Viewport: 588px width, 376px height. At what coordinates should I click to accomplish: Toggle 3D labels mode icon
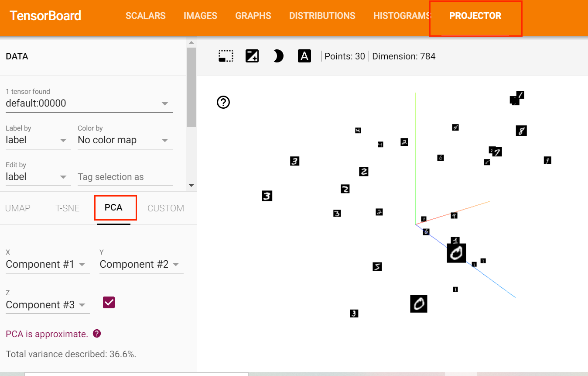[304, 56]
